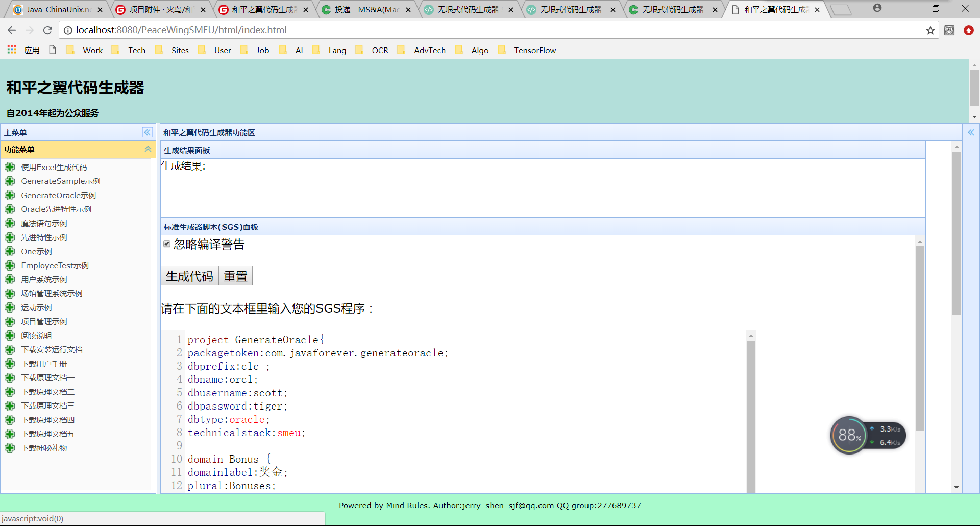Viewport: 980px width, 526px height.
Task: Open the Chrome apps grid icon
Action: [x=12, y=50]
